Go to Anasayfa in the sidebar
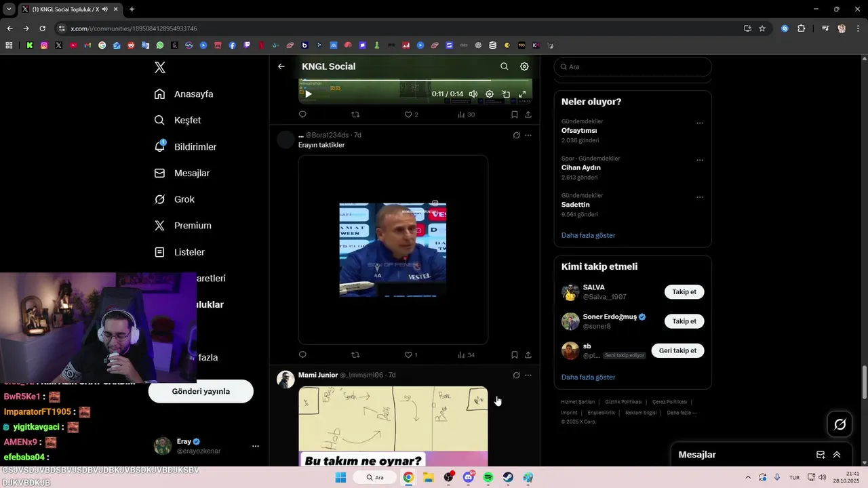This screenshot has height=488, width=868. [184, 94]
